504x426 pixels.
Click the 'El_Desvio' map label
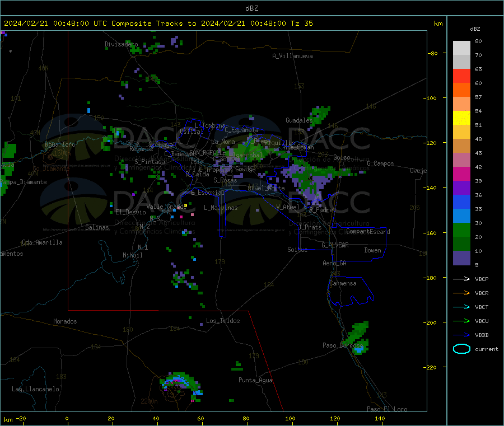pos(130,212)
